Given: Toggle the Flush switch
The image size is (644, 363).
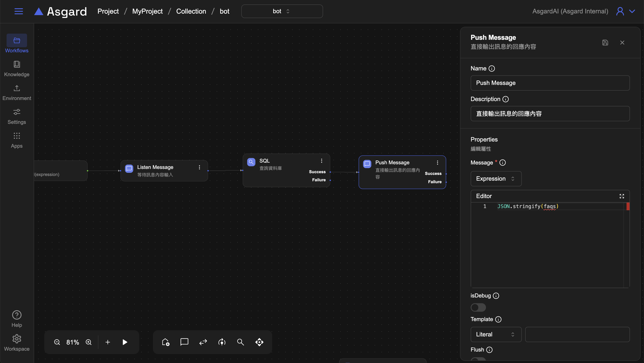Looking at the screenshot, I should 478,359.
